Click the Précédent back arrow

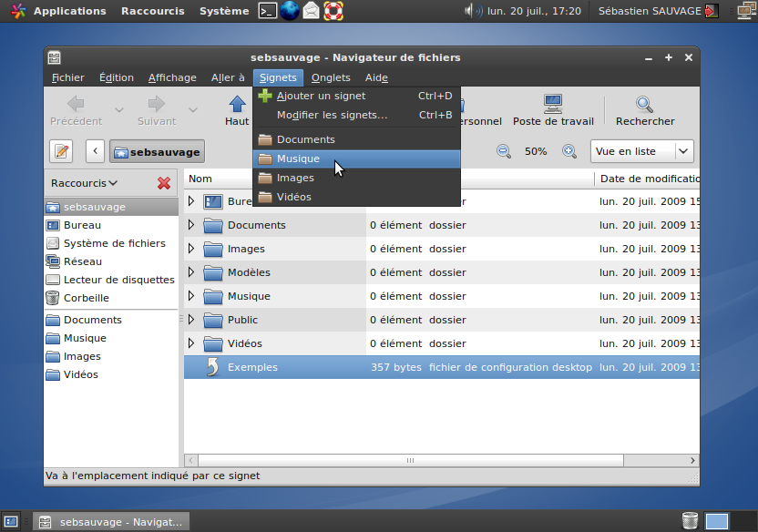(x=76, y=104)
